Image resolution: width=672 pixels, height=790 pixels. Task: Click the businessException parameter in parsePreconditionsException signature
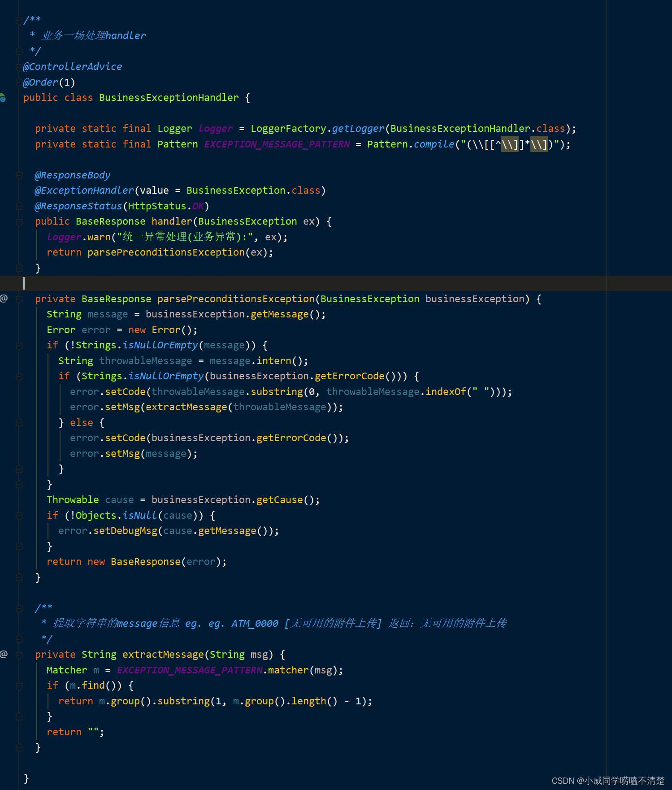[x=475, y=299]
